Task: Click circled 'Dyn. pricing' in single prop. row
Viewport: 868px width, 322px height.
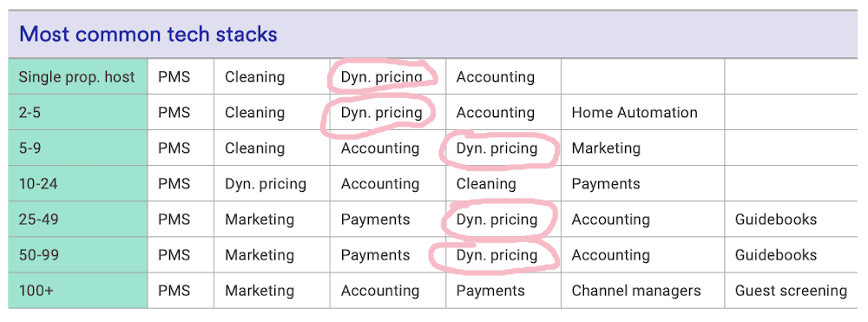Action: [x=381, y=77]
